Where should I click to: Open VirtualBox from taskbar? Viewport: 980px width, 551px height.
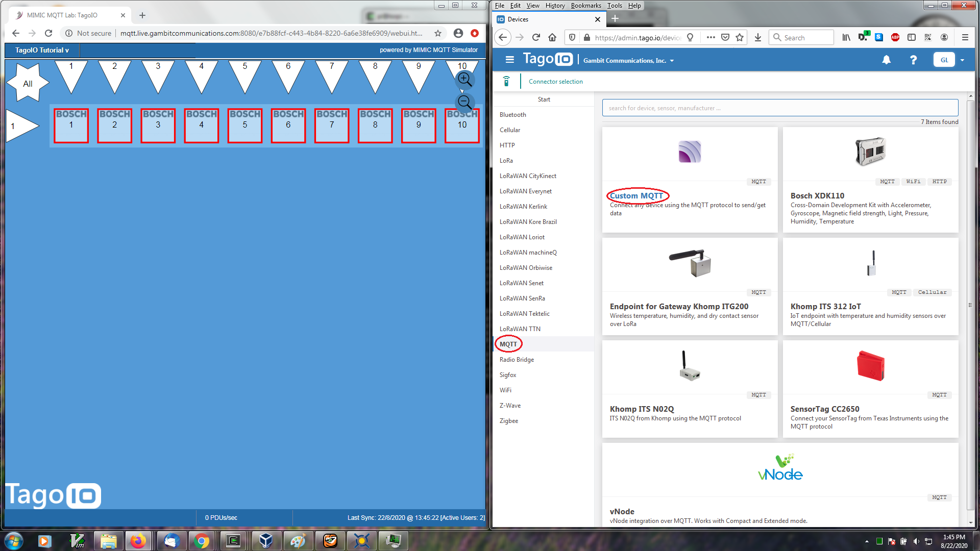pyautogui.click(x=266, y=541)
